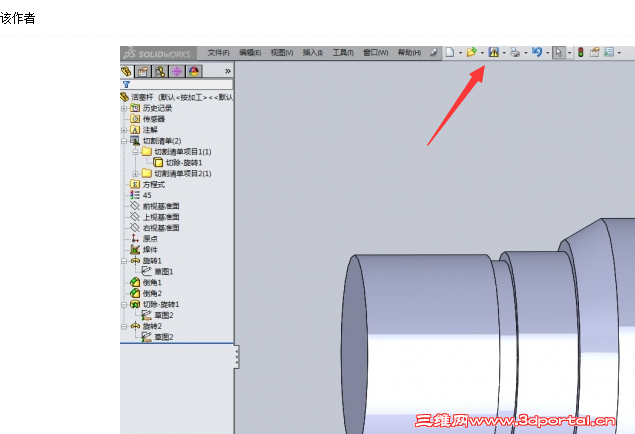The image size is (635, 434).
Task: Click the Open file icon
Action: (x=471, y=52)
